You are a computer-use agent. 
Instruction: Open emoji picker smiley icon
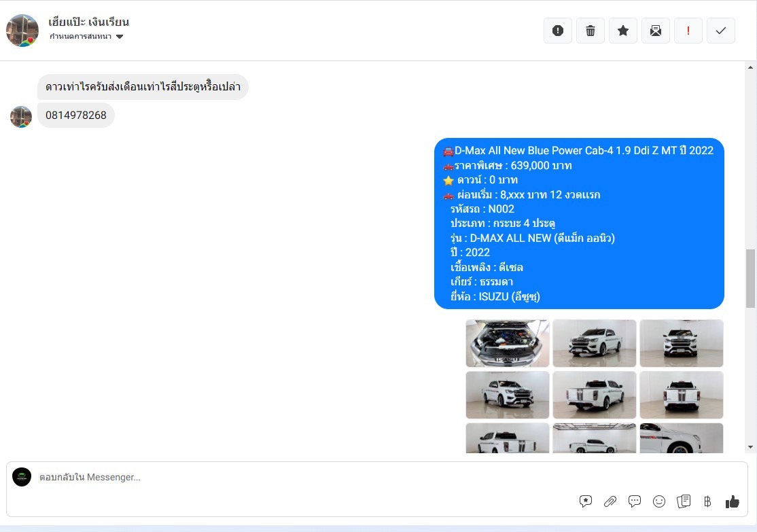[x=659, y=501]
